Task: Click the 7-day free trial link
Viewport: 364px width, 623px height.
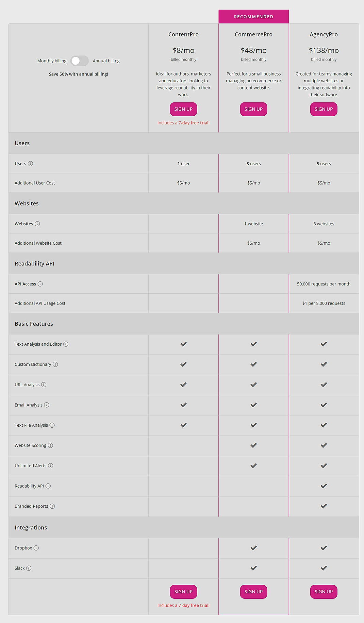Action: pos(194,122)
